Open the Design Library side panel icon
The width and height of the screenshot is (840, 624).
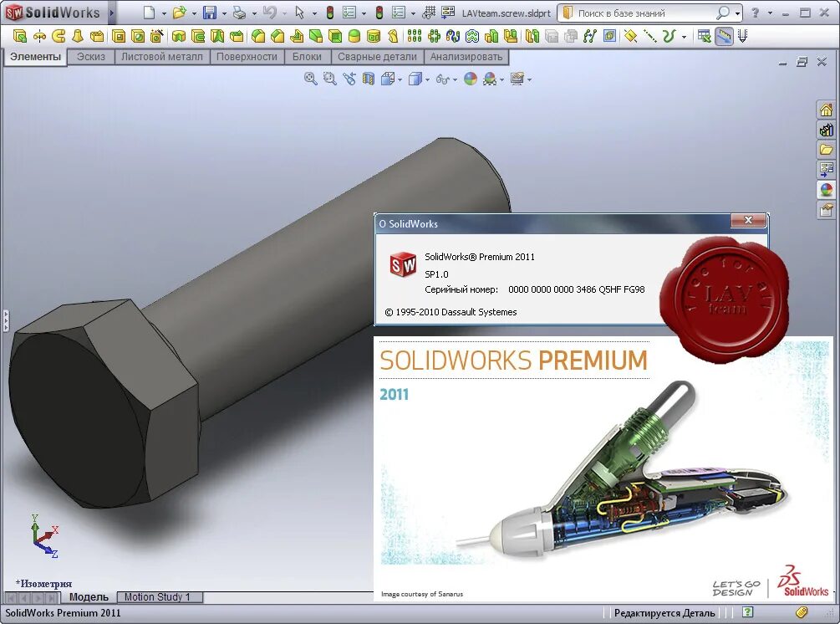click(x=826, y=130)
